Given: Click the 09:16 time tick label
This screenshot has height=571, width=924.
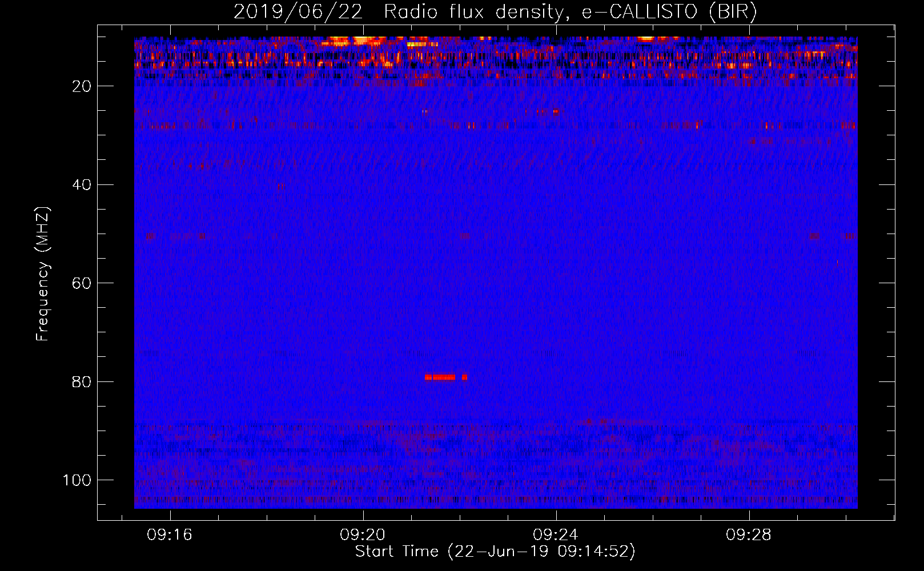Looking at the screenshot, I should coord(170,535).
